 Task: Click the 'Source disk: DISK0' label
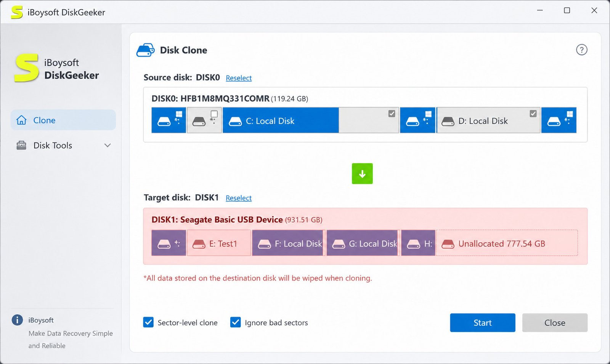[x=182, y=77]
